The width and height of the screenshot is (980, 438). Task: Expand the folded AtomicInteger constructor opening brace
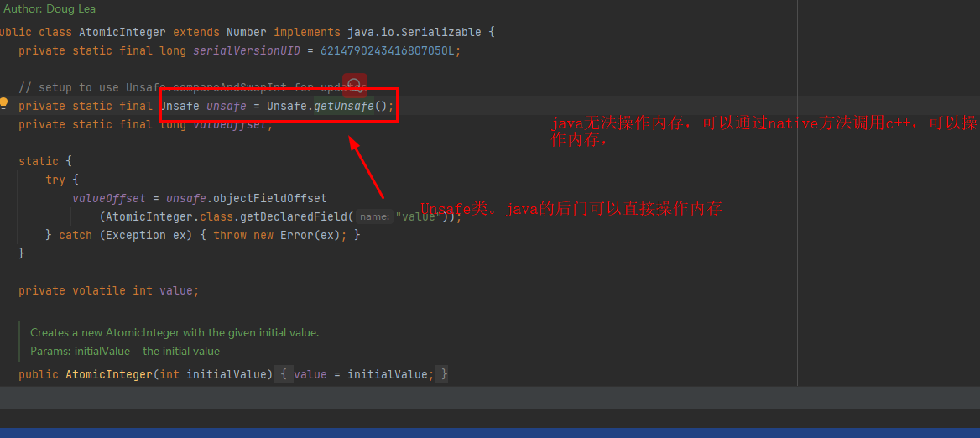tap(283, 375)
